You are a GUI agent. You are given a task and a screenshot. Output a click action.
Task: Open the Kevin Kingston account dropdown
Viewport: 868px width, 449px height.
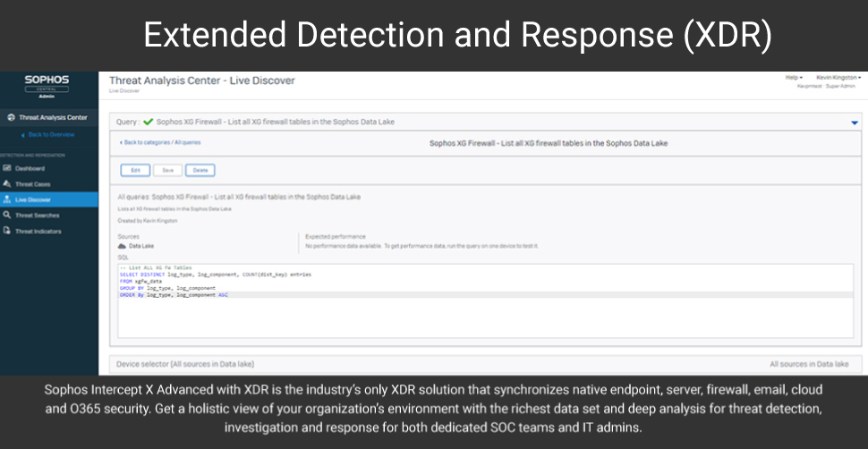[x=838, y=78]
